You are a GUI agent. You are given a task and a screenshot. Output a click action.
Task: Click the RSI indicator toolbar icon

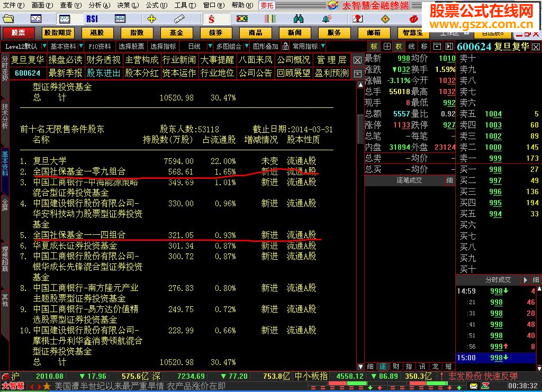click(92, 19)
